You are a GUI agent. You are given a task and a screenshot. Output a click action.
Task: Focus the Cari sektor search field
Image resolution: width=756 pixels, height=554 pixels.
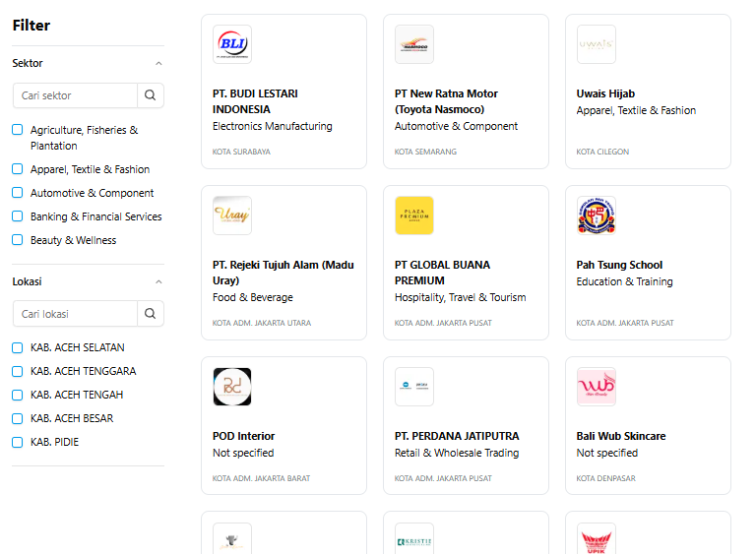(75, 95)
